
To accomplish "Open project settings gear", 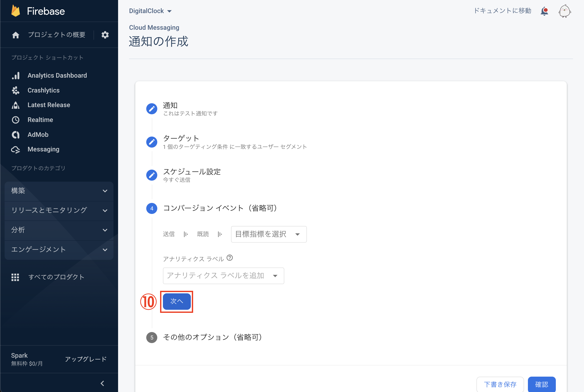I will point(105,35).
